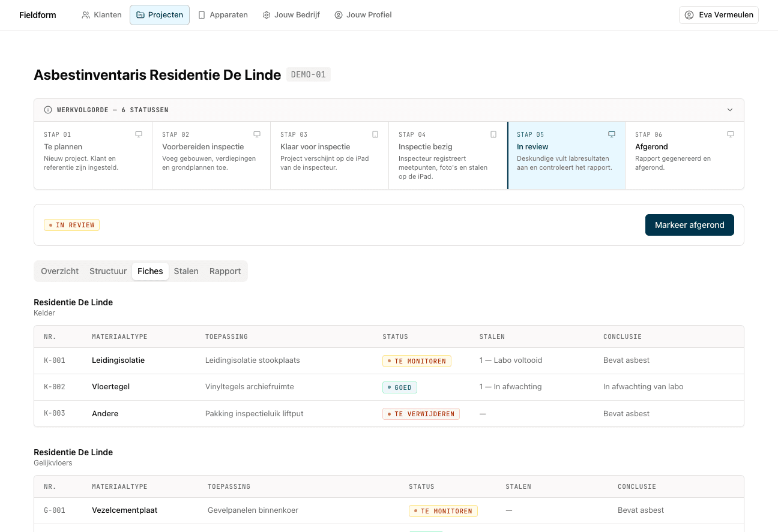
Task: Click 'Bevat asbest' in row K-003
Action: click(626, 413)
